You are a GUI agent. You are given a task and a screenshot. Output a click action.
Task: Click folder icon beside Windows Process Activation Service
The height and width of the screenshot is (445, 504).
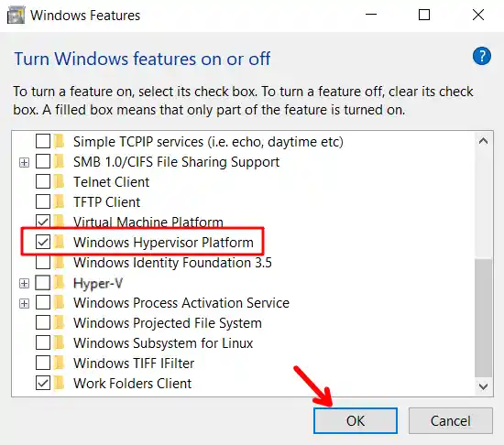60,303
